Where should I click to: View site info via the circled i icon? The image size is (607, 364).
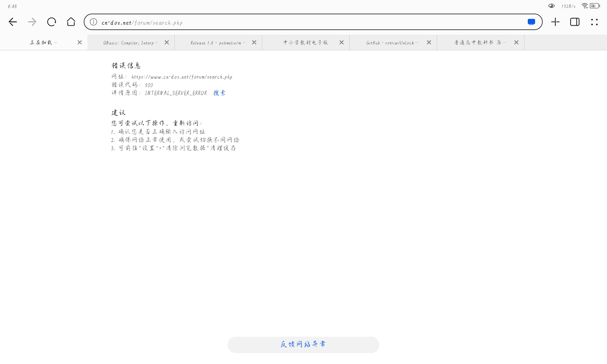[x=93, y=22]
